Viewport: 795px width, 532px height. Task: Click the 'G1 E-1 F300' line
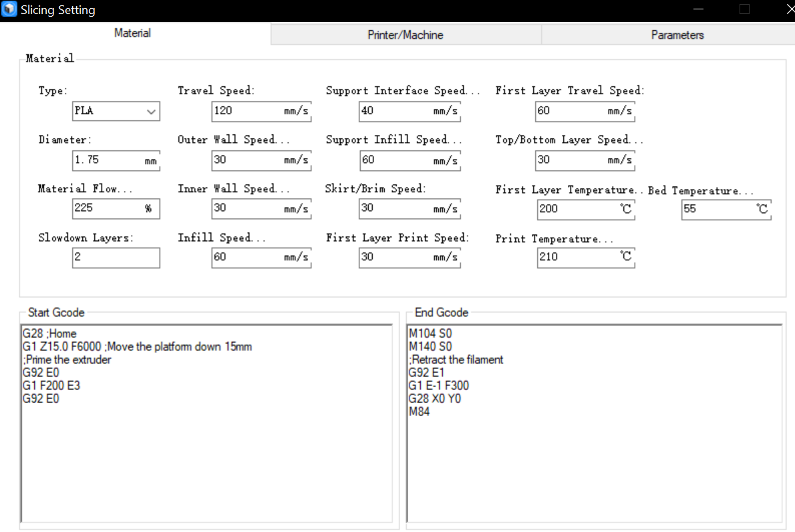click(x=438, y=386)
